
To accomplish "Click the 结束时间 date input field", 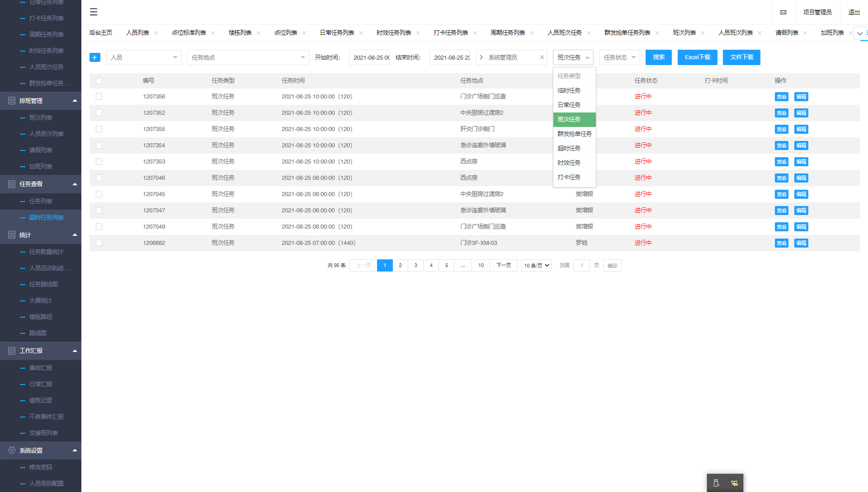I will tap(450, 57).
